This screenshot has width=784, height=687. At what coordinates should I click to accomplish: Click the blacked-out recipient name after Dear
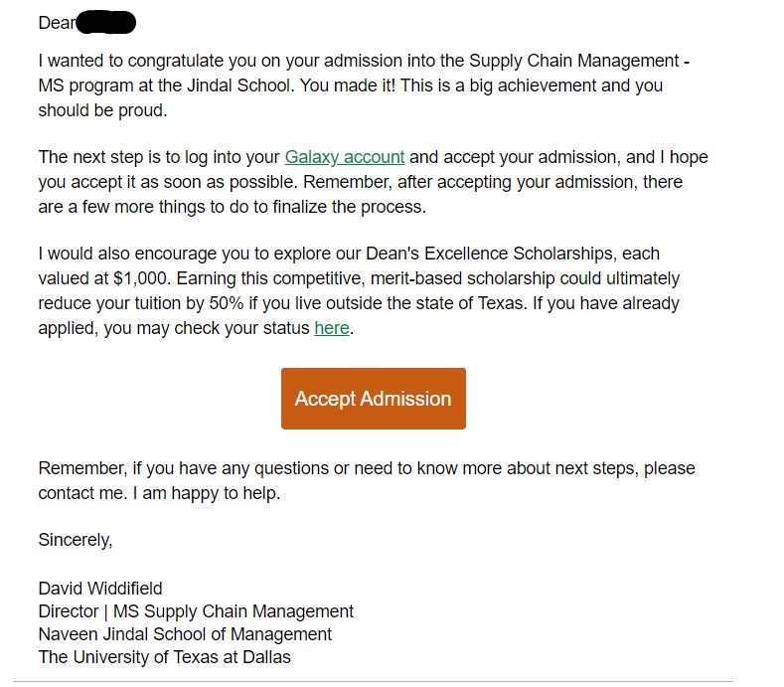(106, 23)
